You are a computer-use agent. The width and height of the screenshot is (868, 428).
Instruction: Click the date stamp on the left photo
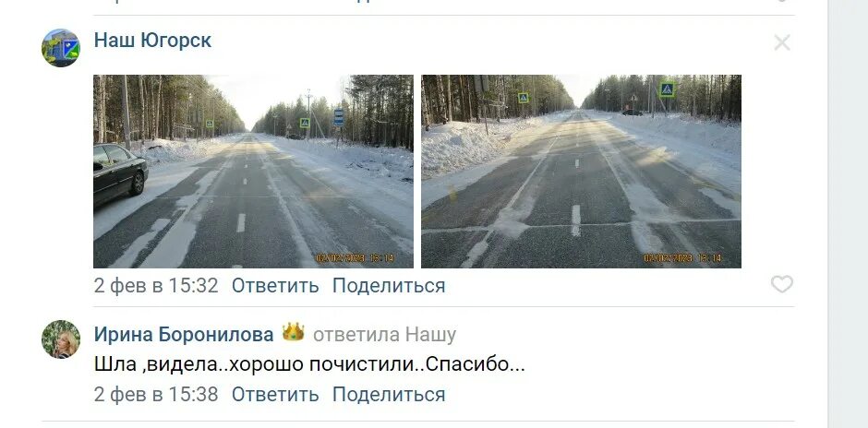(x=355, y=257)
